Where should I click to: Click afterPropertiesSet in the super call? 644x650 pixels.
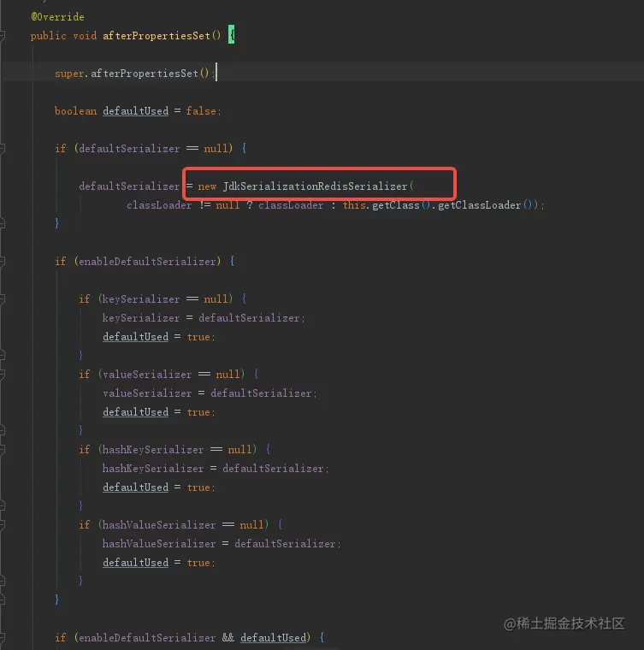click(x=145, y=74)
